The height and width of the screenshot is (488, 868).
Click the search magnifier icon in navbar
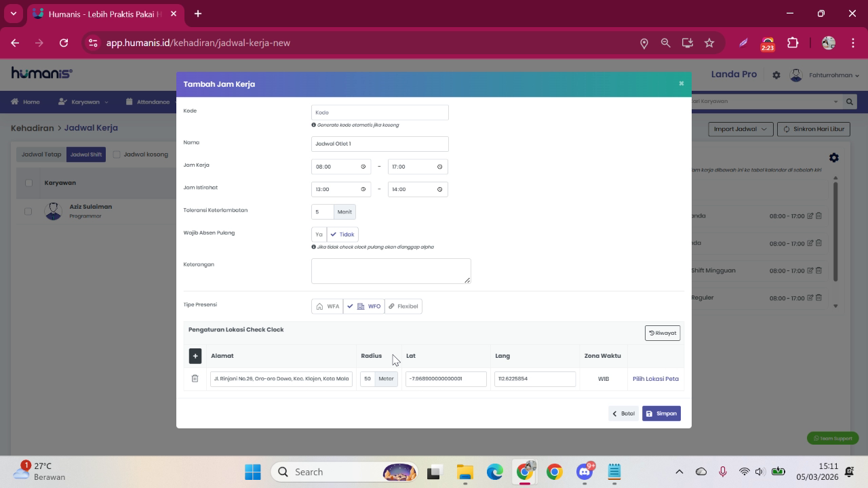(x=849, y=102)
